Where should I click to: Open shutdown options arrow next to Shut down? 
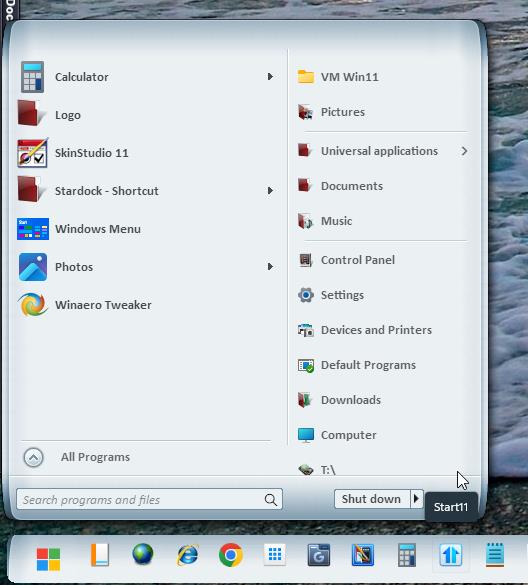pos(417,499)
